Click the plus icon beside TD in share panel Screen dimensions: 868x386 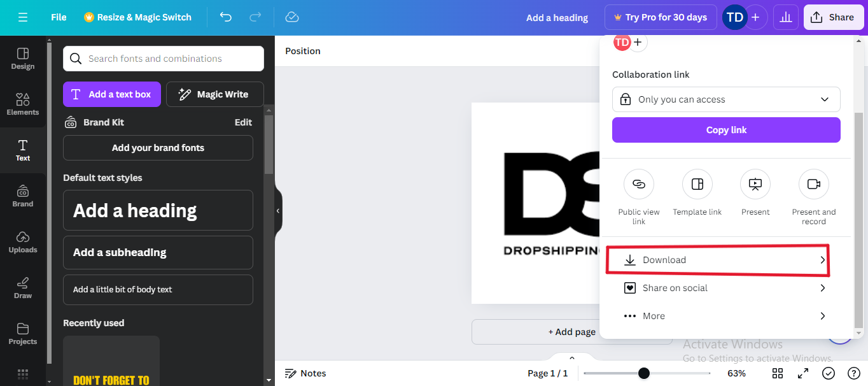(x=638, y=43)
